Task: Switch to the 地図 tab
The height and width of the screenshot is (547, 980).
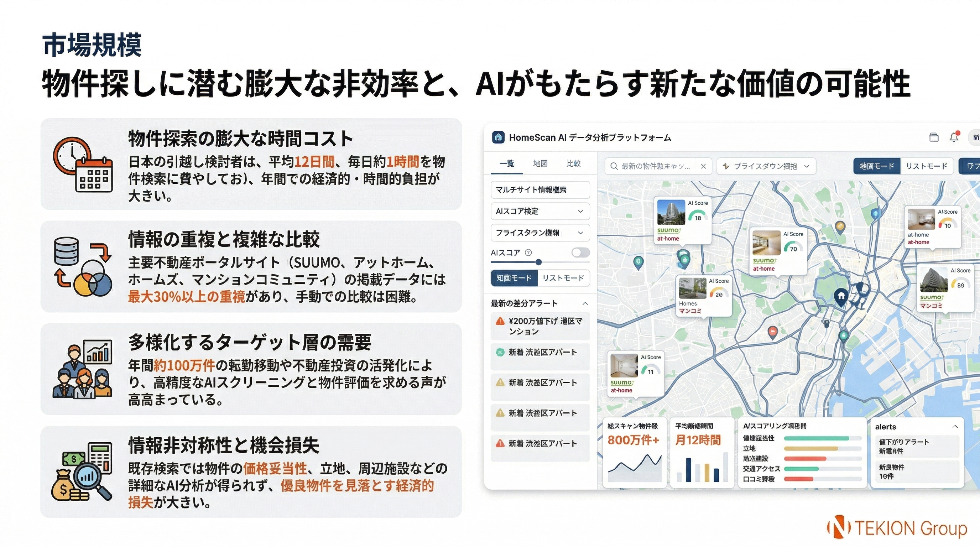Action: tap(541, 163)
